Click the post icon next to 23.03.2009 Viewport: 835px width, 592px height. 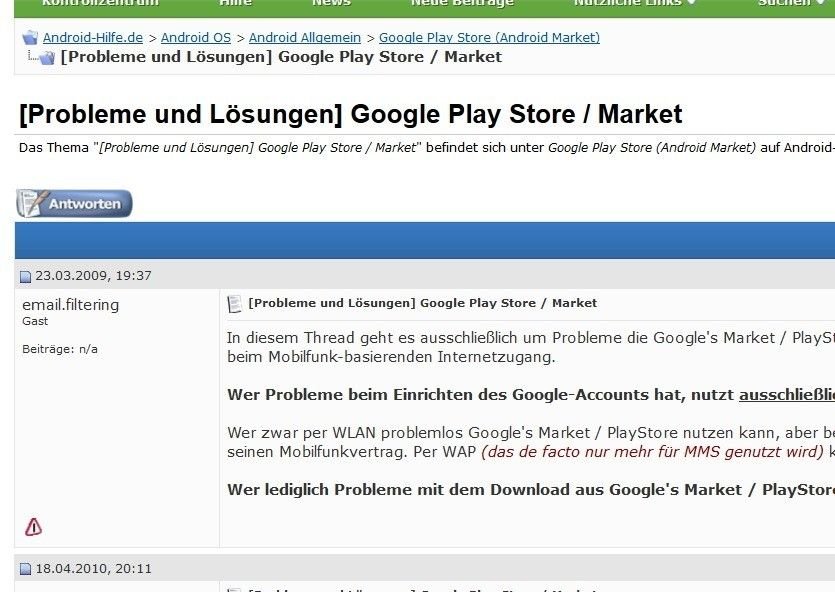(x=26, y=276)
